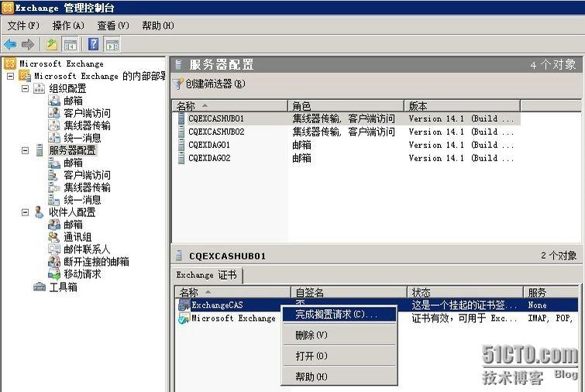The width and height of the screenshot is (585, 392).
Task: Collapse the 服务器配置 tree node
Action: [x=25, y=151]
